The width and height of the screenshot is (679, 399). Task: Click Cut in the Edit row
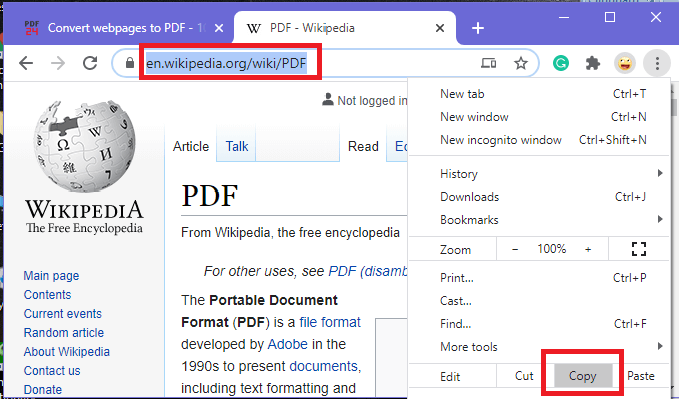point(524,376)
